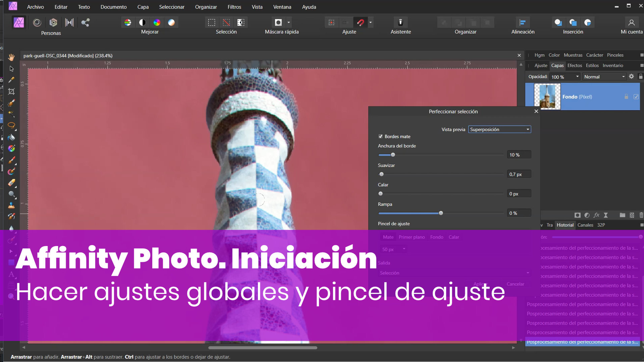Open the Export Persona icon
Viewport: 644px width, 362px height.
tap(86, 22)
